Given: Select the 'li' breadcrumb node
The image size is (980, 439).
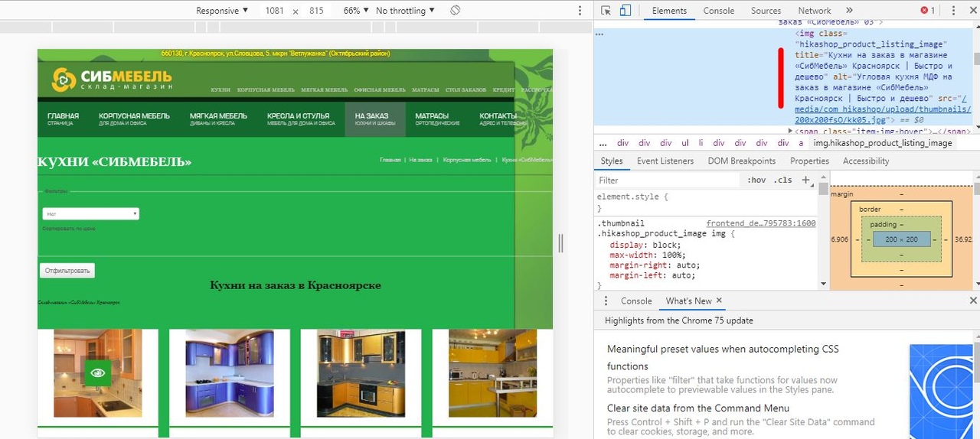Looking at the screenshot, I should pyautogui.click(x=701, y=143).
